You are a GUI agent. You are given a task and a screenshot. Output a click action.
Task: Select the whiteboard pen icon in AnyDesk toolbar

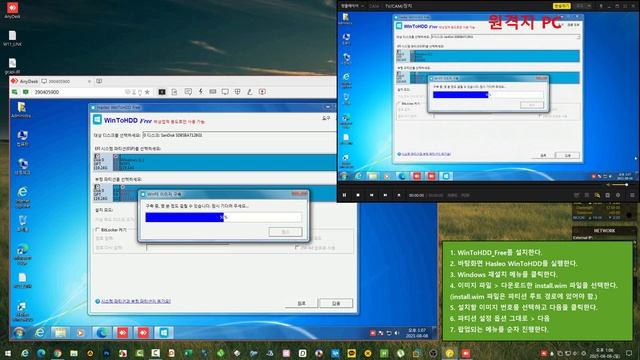(249, 92)
